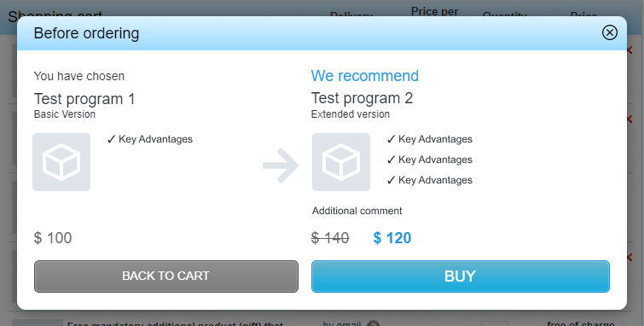644x326 pixels.
Task: Click the Test program 2 box icon
Action: 341,162
